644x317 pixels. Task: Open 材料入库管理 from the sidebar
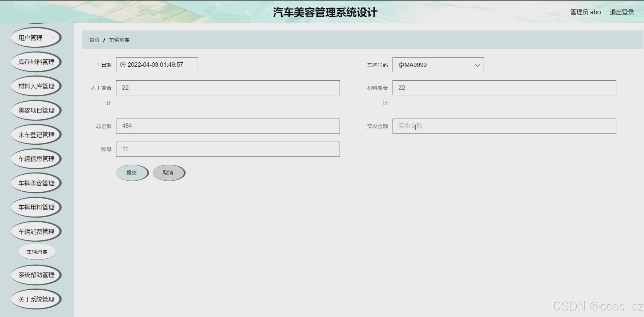pos(36,86)
